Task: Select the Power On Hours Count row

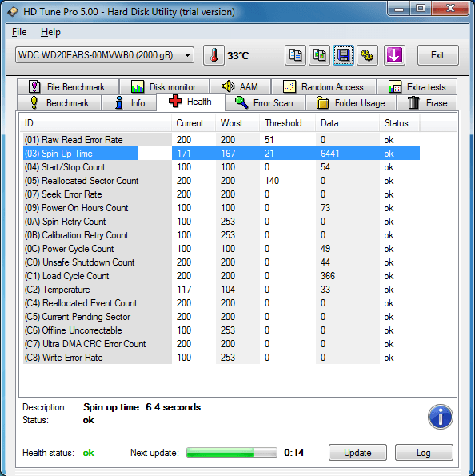Action: (222, 208)
